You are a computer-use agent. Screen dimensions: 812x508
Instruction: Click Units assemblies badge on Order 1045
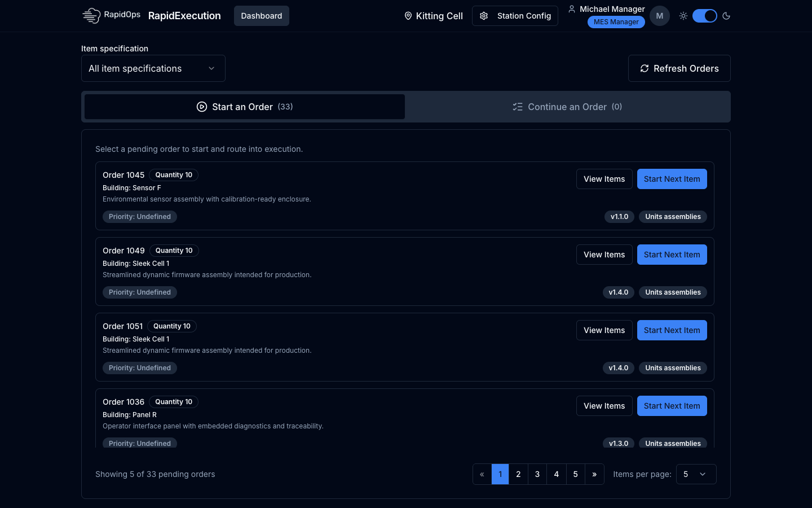673,217
